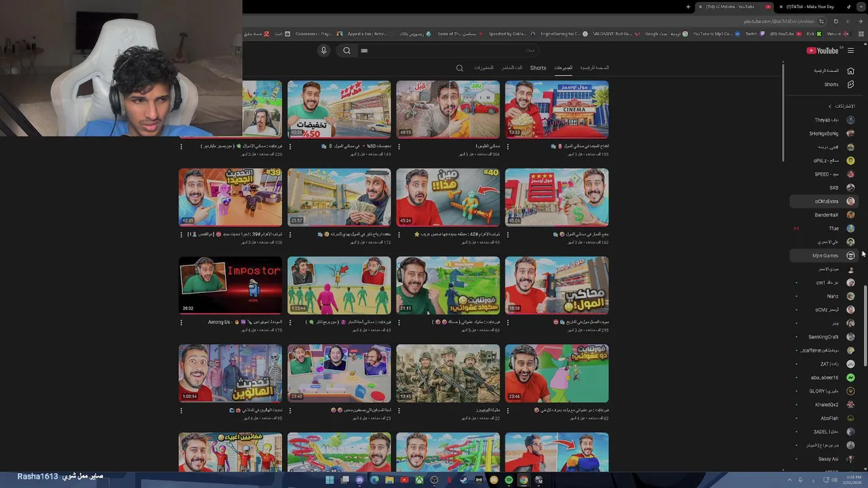The height and width of the screenshot is (488, 868).
Task: Open the YouTube hamburger guide menu
Action: (x=850, y=50)
